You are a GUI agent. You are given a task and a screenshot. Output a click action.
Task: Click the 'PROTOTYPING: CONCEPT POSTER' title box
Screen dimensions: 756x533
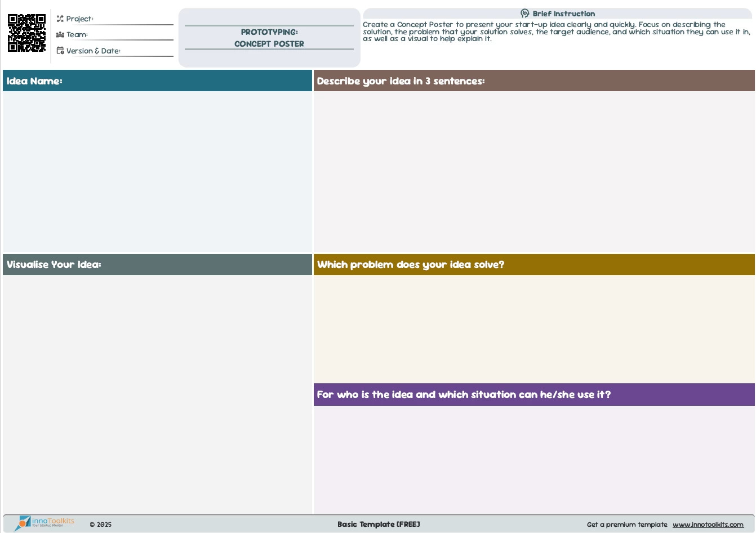269,38
